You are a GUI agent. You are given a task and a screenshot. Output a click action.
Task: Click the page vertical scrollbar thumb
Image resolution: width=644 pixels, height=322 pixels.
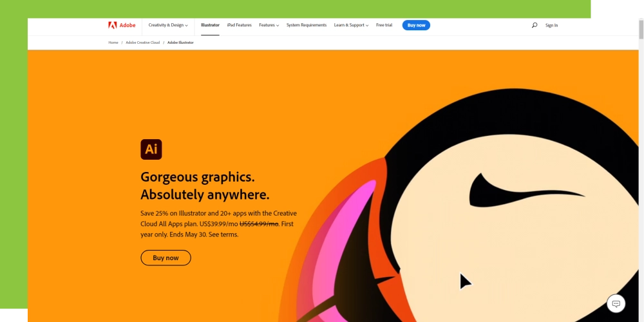pyautogui.click(x=641, y=29)
